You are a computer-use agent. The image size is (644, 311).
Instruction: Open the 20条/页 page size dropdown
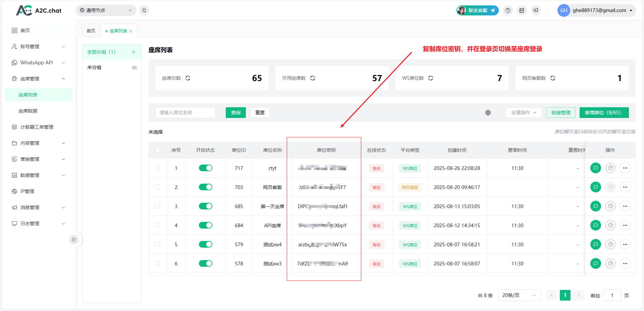pyautogui.click(x=519, y=295)
